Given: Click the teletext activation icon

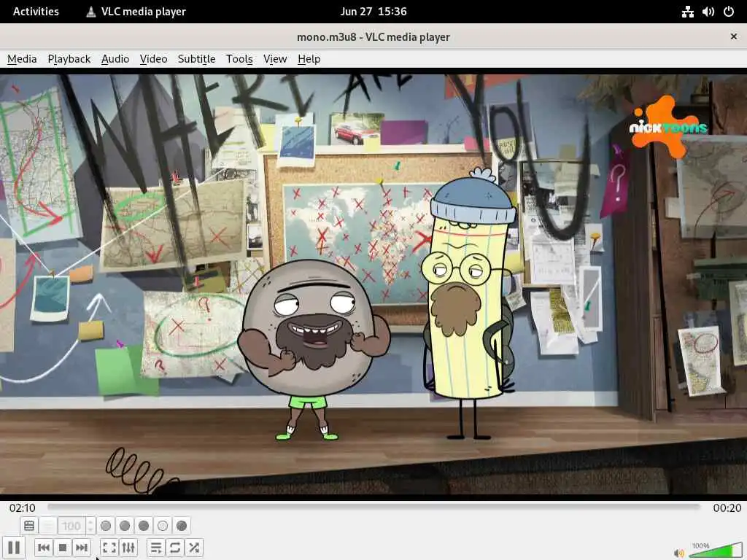Looking at the screenshot, I should (29, 526).
